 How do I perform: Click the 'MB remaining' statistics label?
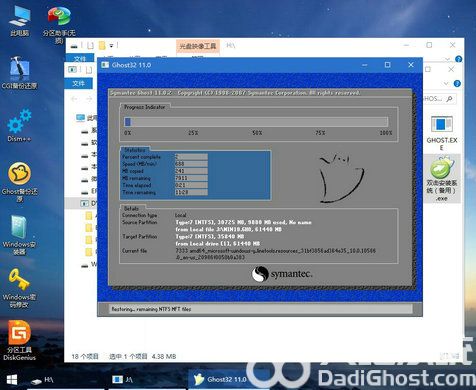pyautogui.click(x=136, y=178)
